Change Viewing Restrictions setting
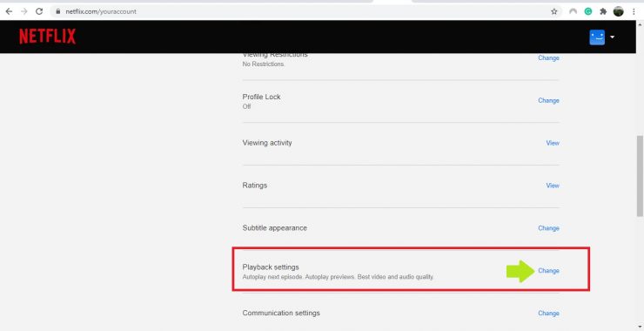Image resolution: width=644 pixels, height=331 pixels. (548, 58)
